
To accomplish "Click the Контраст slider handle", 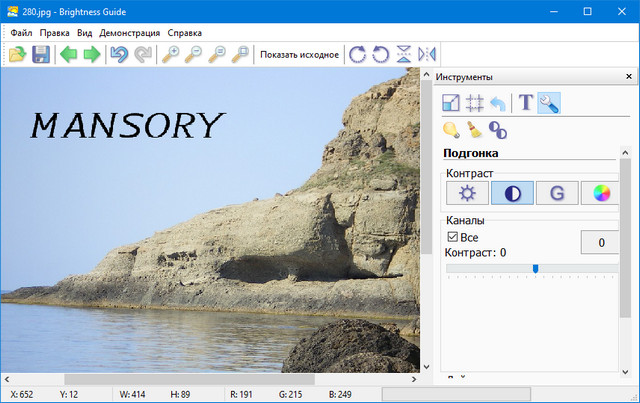I will 536,268.
